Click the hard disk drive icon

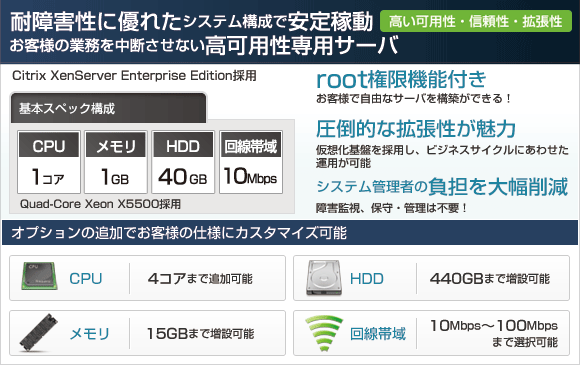[x=324, y=277]
